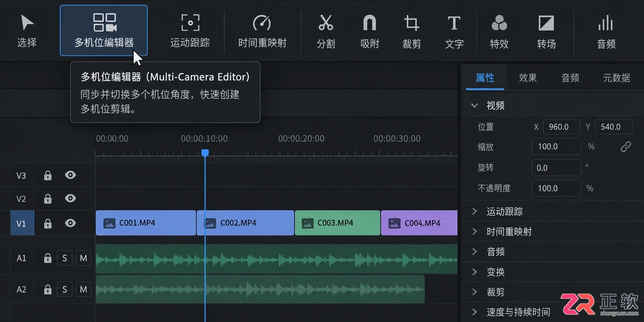Lock the A1 audio track
The height and width of the screenshot is (322, 644).
[x=48, y=258]
